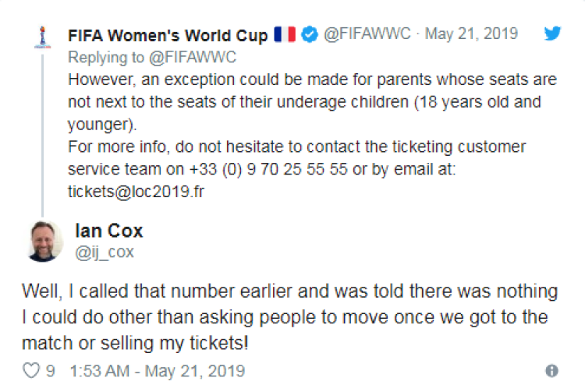
Task: Click the May 21, 2019 header date
Action: point(473,35)
